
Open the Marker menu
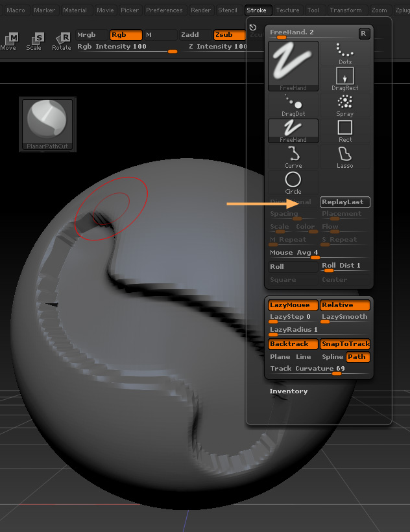pos(45,10)
